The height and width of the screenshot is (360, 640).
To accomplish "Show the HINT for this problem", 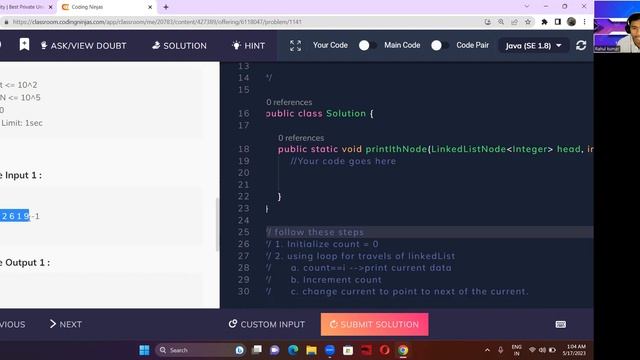I will [x=248, y=46].
